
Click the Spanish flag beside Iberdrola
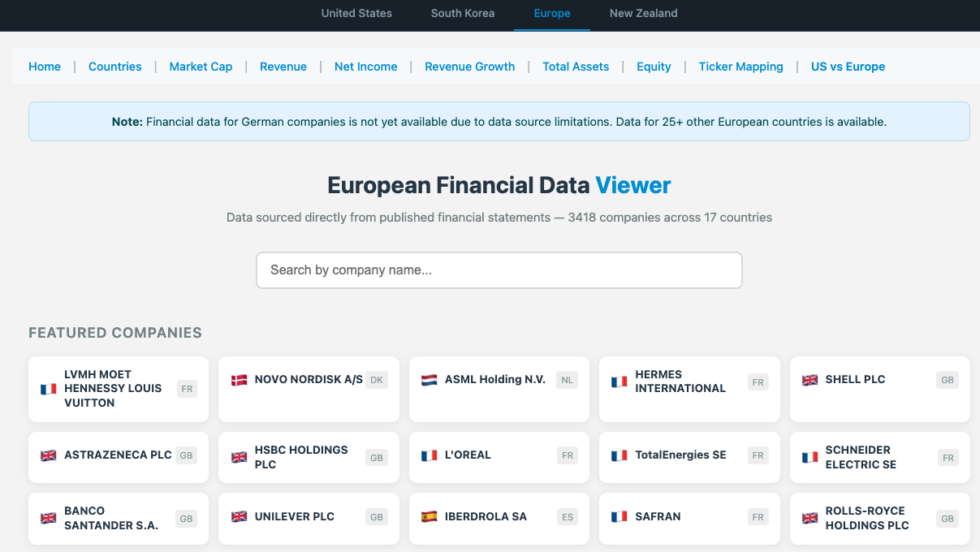pos(430,516)
